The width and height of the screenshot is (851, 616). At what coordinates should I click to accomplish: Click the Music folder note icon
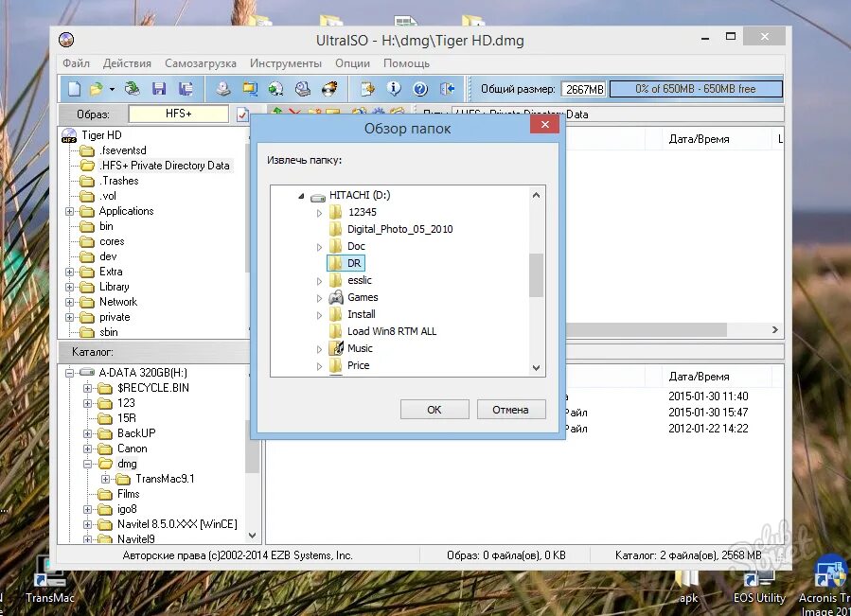click(336, 348)
